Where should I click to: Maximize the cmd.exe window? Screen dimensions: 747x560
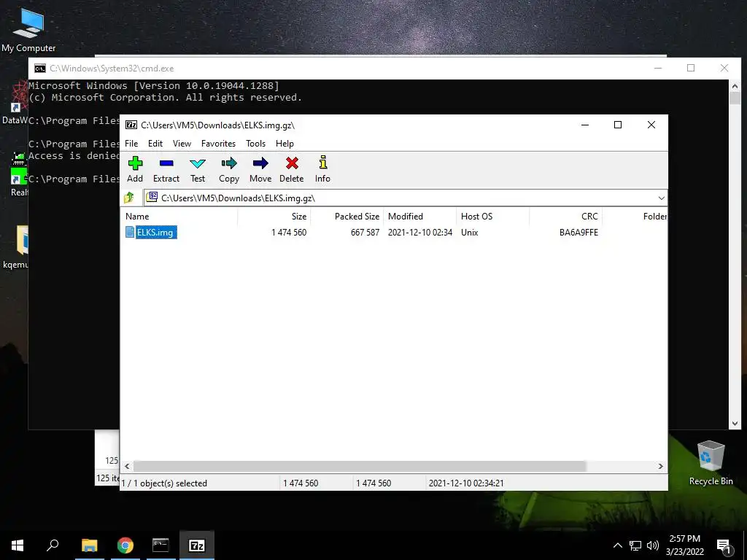[691, 68]
